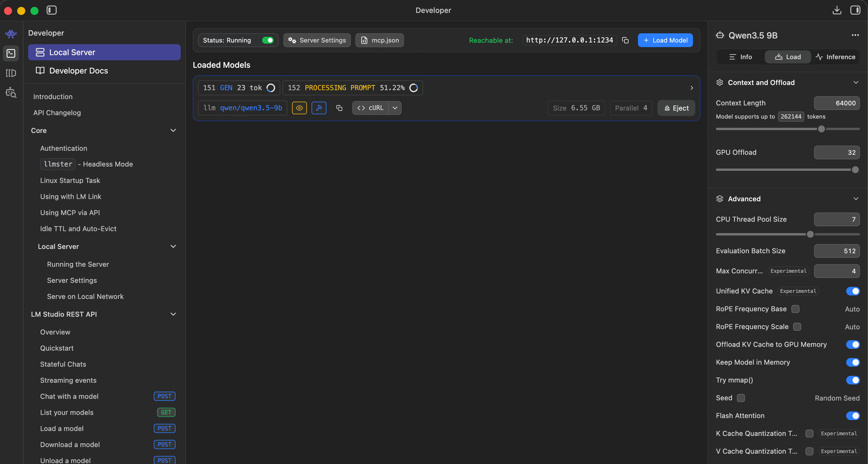Viewport: 868px width, 464px height.
Task: Click the Max Concurrent value field
Action: (837, 271)
